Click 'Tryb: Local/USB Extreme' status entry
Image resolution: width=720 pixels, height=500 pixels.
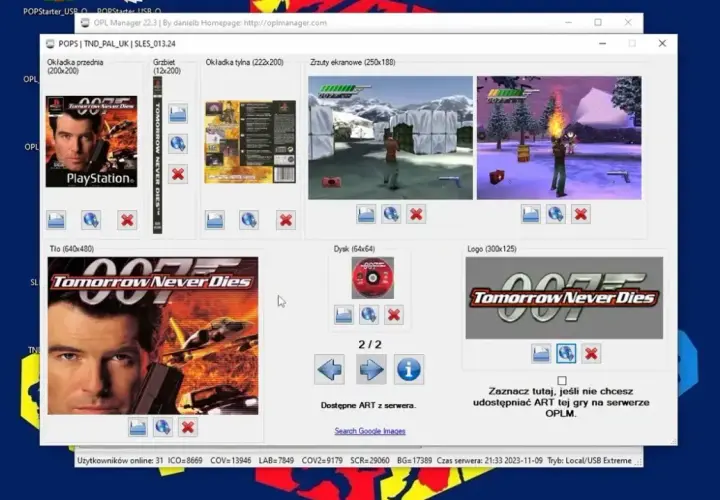(x=589, y=460)
